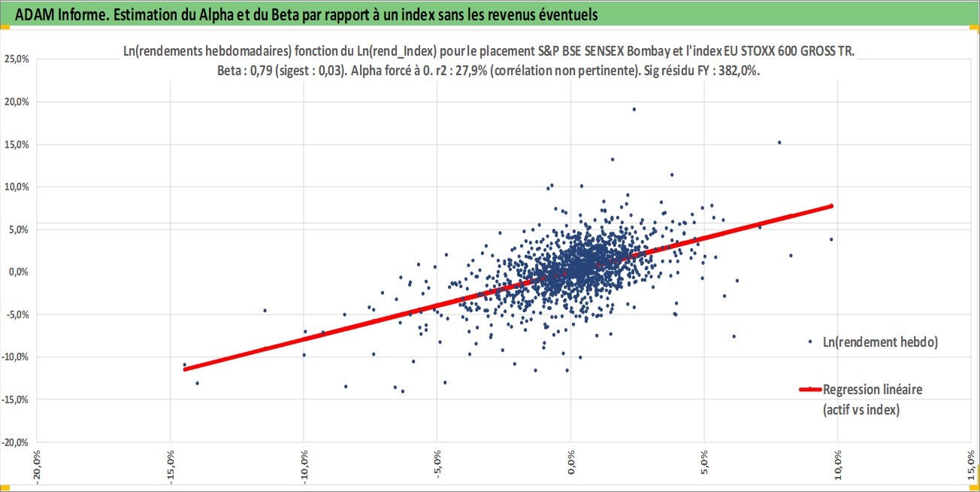Select the outlier point near 15% at right
980x492 pixels.
click(x=779, y=142)
